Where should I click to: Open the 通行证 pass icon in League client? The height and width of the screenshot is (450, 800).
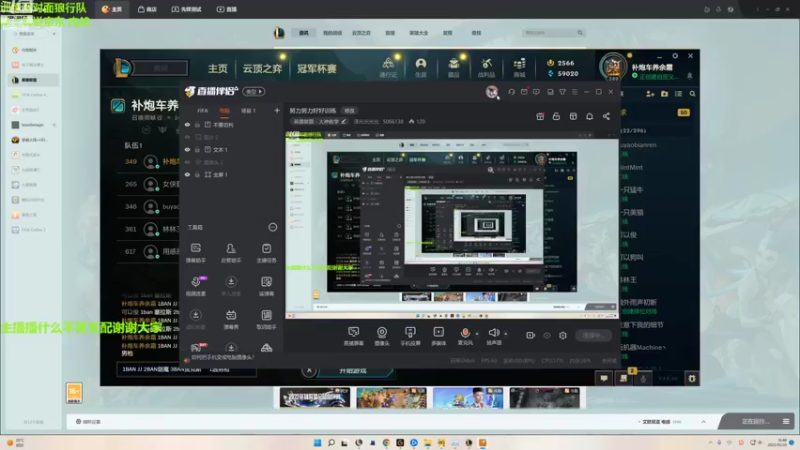point(388,67)
